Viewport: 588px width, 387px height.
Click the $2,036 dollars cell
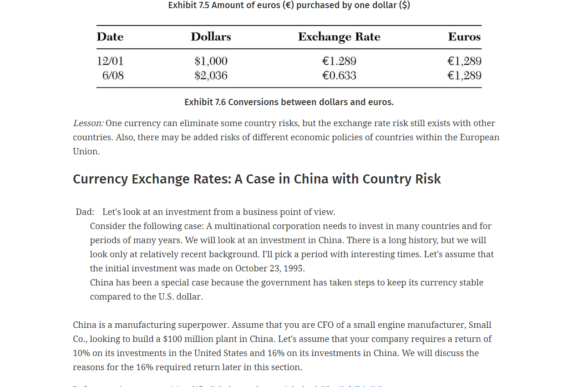[x=211, y=76]
